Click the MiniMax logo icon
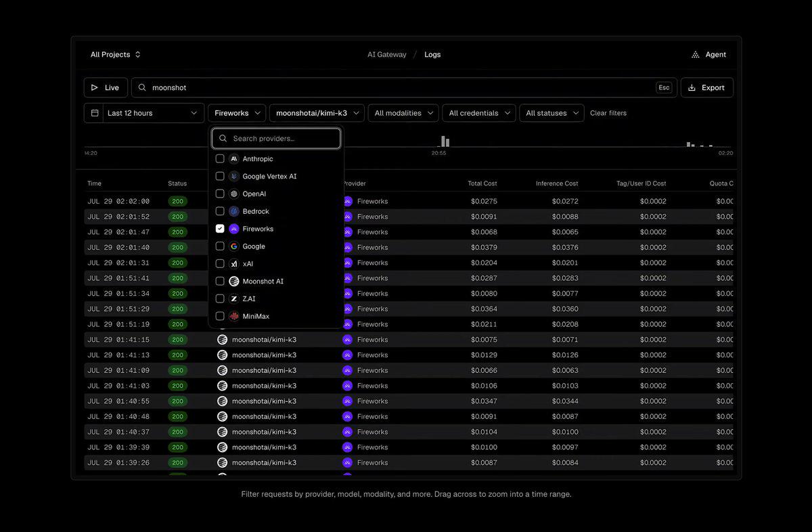Image resolution: width=812 pixels, height=532 pixels. [x=234, y=316]
